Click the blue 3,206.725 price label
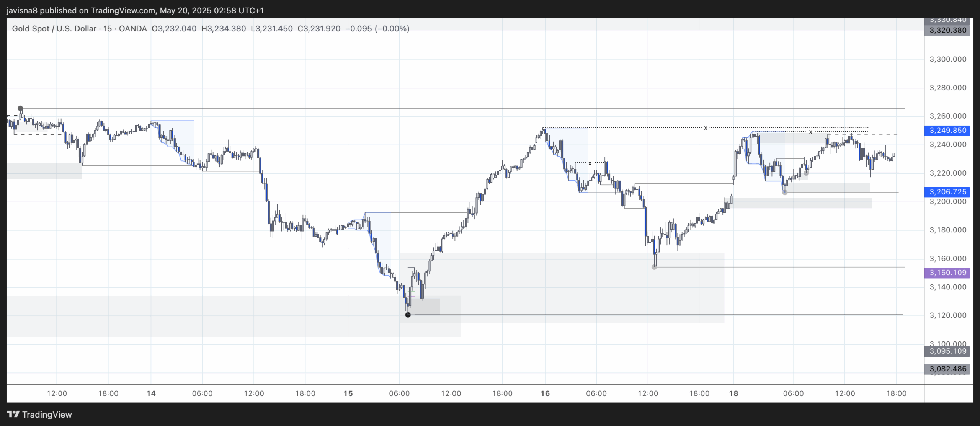Viewport: 980px width, 426px height. click(947, 192)
